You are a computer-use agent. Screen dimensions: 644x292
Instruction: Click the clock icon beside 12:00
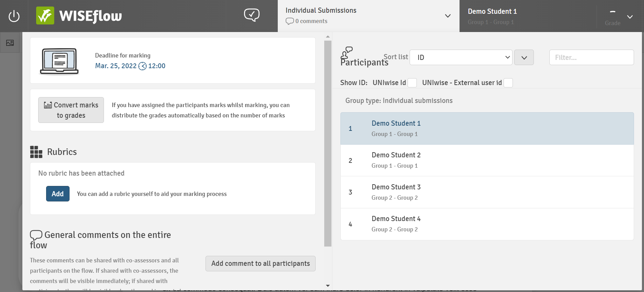click(x=142, y=66)
